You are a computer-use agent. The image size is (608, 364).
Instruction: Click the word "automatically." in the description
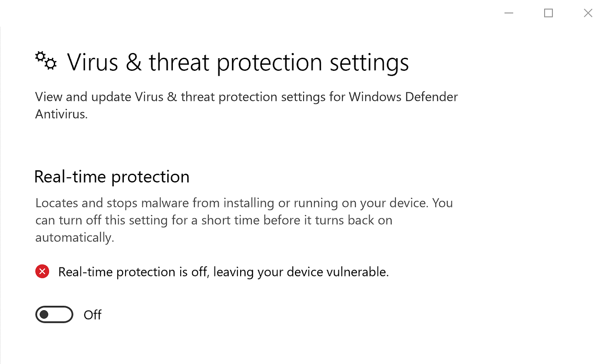(75, 238)
